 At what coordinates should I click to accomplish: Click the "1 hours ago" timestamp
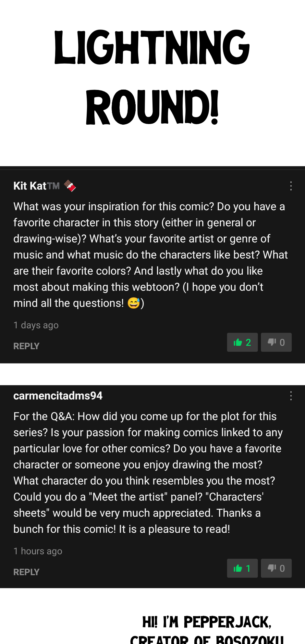click(x=38, y=551)
